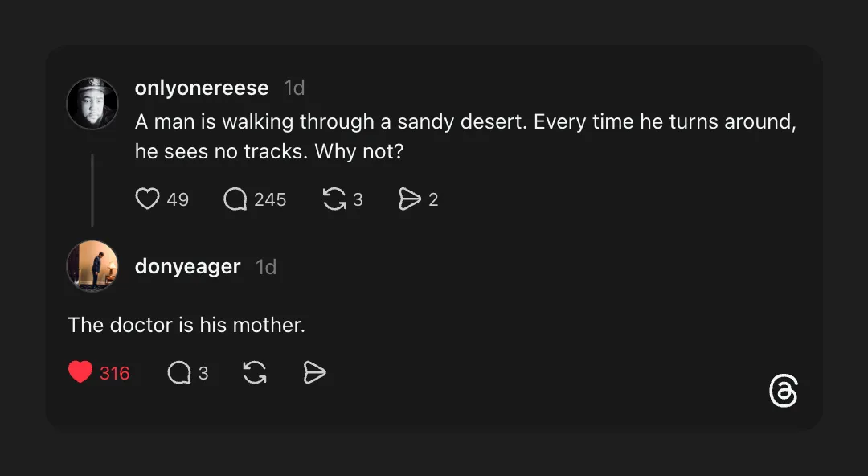Unlike donyeager's reply by clicking red heart
Image resolution: width=868 pixels, height=476 pixels.
80,371
